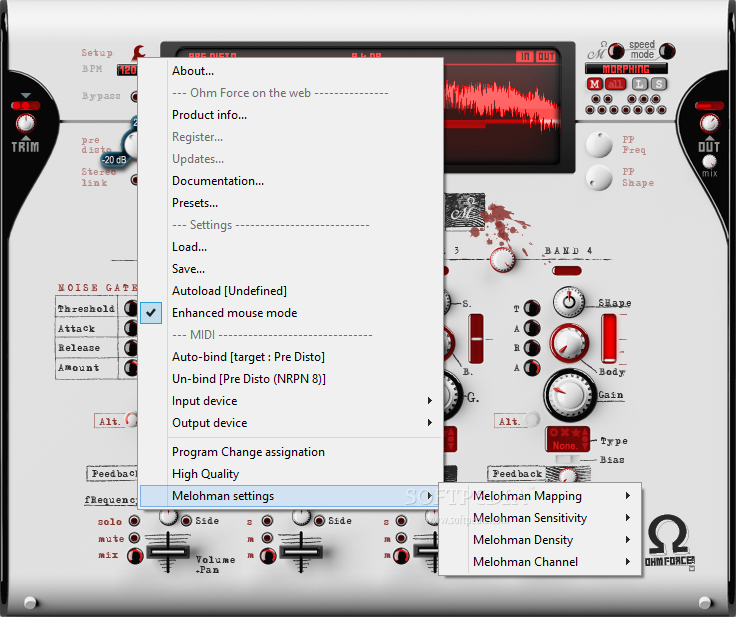The width and height of the screenshot is (736, 617).
Task: Turn the TRIM input knob
Action: [25, 123]
